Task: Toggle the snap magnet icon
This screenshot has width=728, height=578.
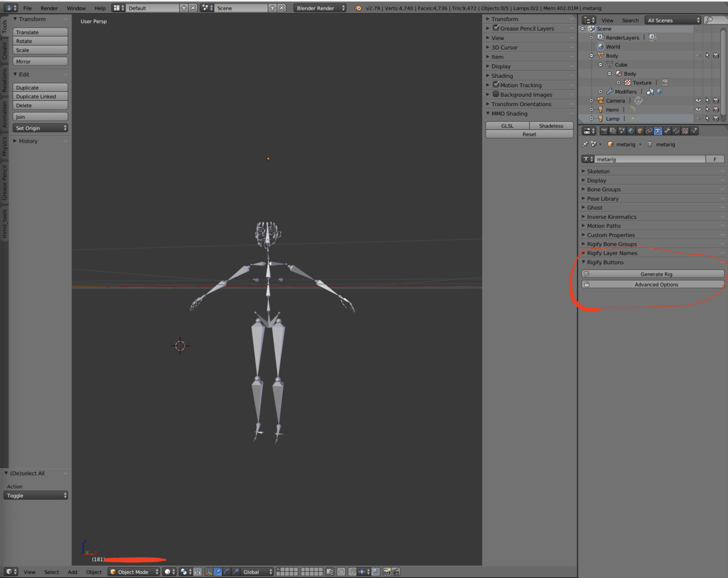Action: click(x=352, y=572)
